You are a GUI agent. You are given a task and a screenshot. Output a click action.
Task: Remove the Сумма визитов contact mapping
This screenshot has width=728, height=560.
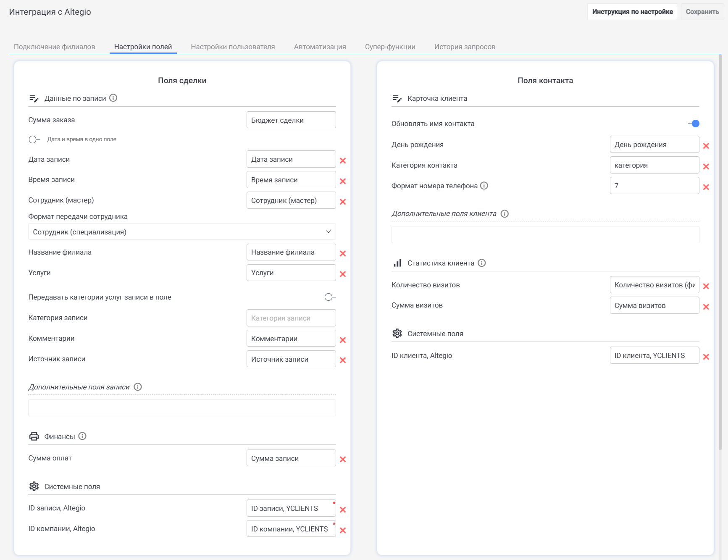pos(706,307)
